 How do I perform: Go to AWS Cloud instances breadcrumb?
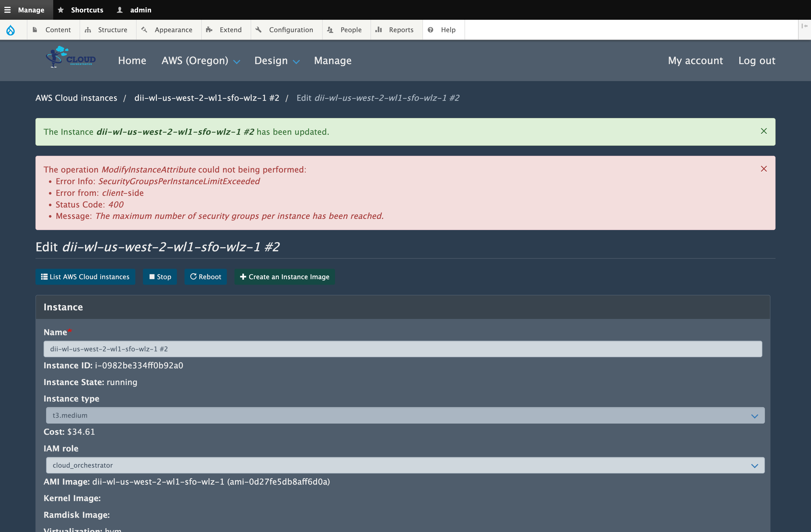click(x=76, y=98)
